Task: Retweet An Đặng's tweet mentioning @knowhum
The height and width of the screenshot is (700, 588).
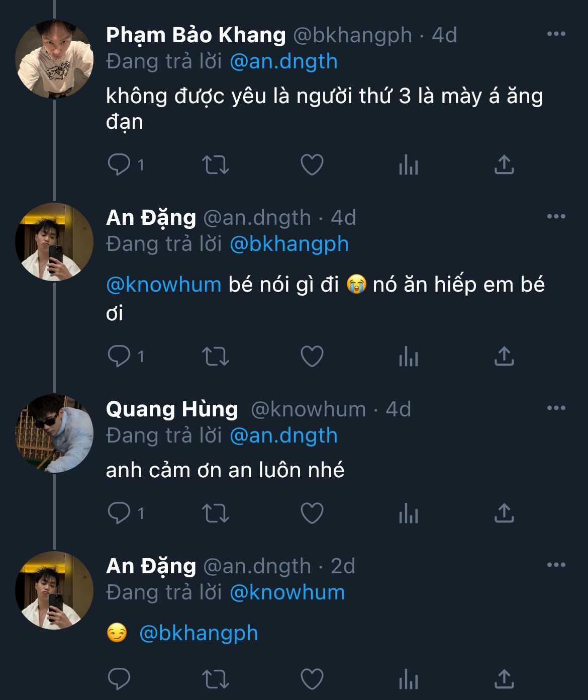Action: click(215, 357)
